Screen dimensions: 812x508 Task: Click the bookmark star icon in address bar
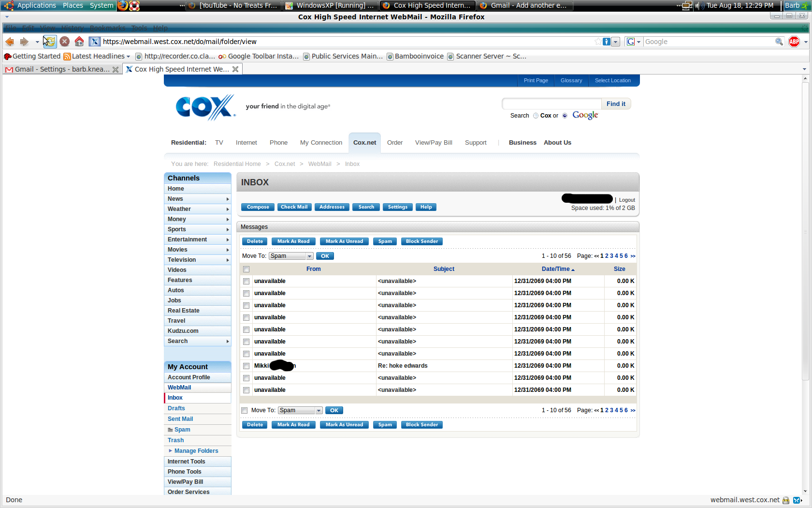598,42
